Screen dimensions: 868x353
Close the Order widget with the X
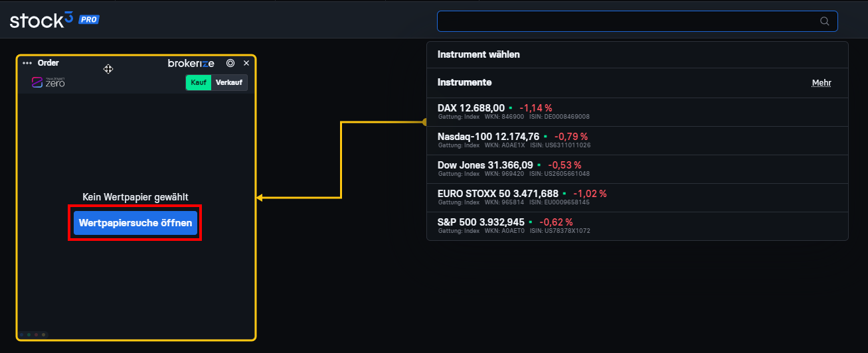click(246, 63)
